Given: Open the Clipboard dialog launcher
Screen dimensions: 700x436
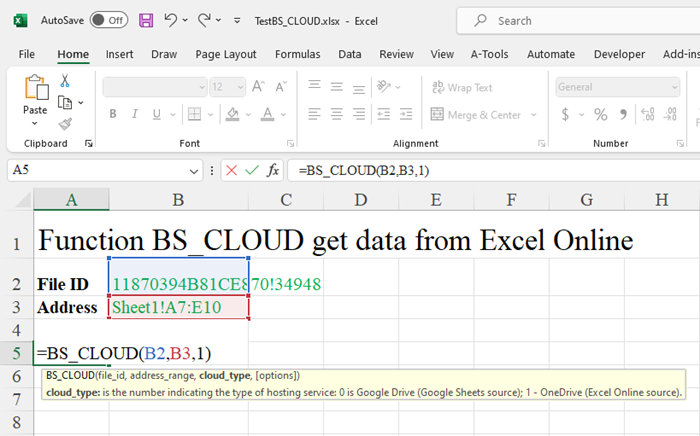Looking at the screenshot, I should click(x=88, y=143).
